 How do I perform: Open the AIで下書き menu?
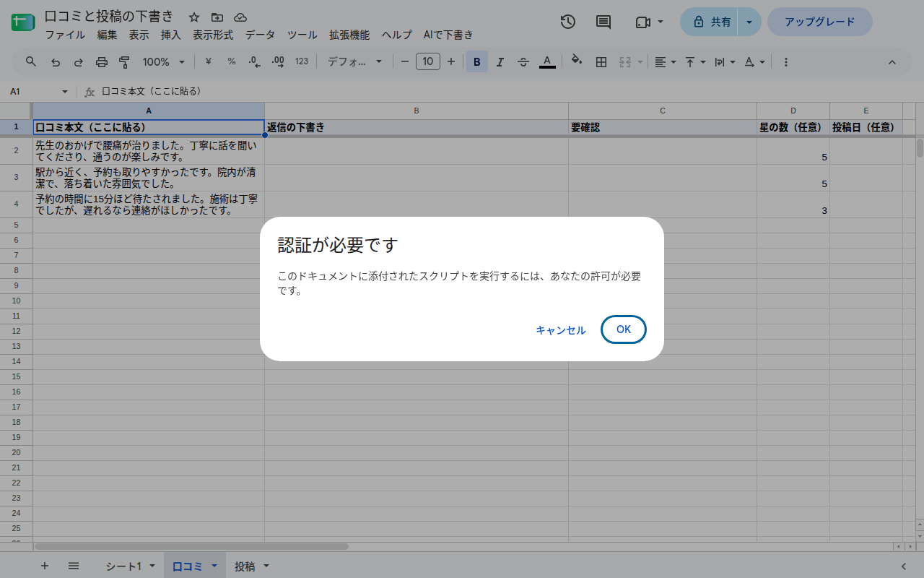[x=448, y=35]
